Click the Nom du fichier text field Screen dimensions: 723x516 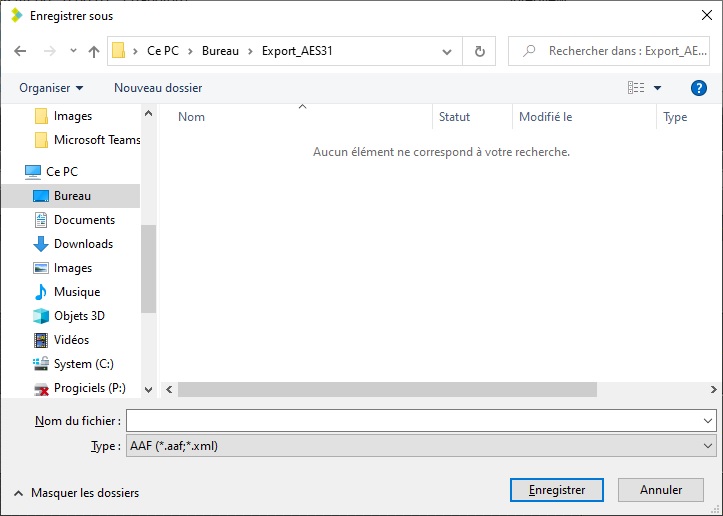click(x=415, y=421)
